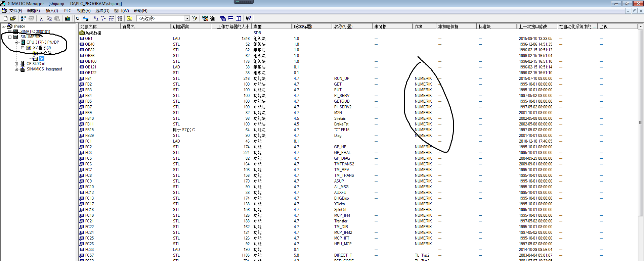Click the Edit Filter funnel icon
The height and width of the screenshot is (261, 644).
click(x=195, y=18)
